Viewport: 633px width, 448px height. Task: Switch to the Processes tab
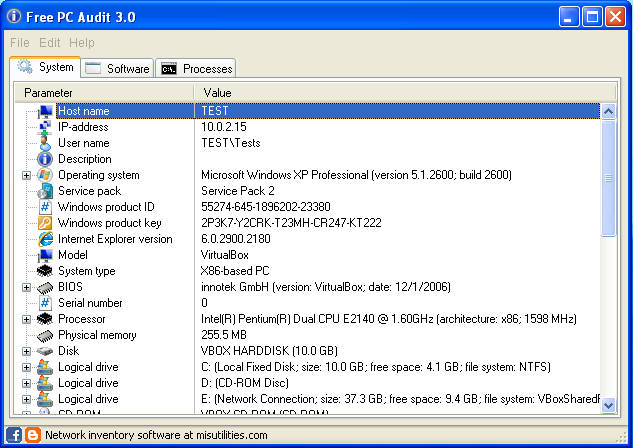[197, 68]
